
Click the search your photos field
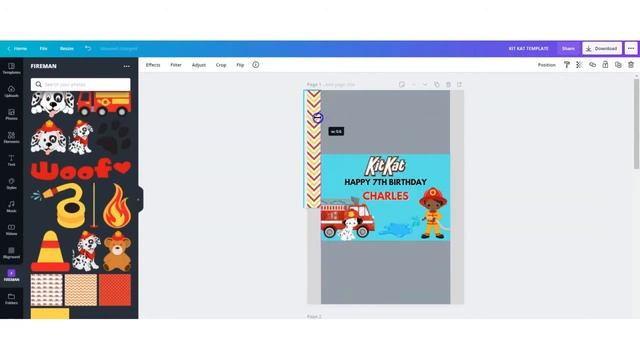(80, 84)
